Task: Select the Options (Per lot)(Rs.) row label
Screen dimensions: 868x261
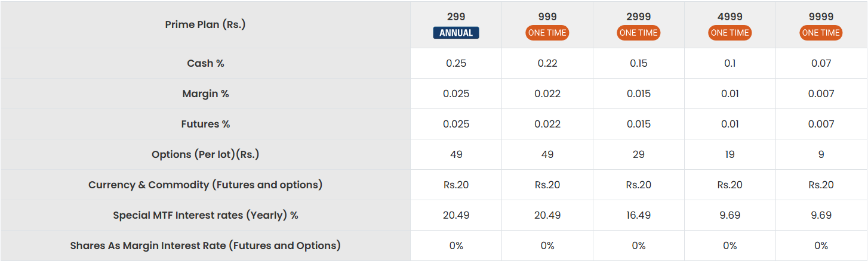Action: pyautogui.click(x=205, y=154)
